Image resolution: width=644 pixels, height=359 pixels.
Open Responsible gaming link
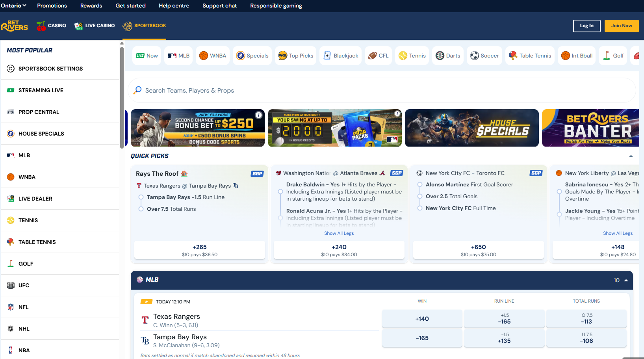[x=276, y=6]
